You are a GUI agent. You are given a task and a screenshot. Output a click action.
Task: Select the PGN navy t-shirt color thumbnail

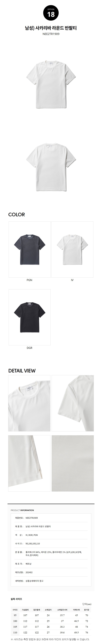[29, 250]
